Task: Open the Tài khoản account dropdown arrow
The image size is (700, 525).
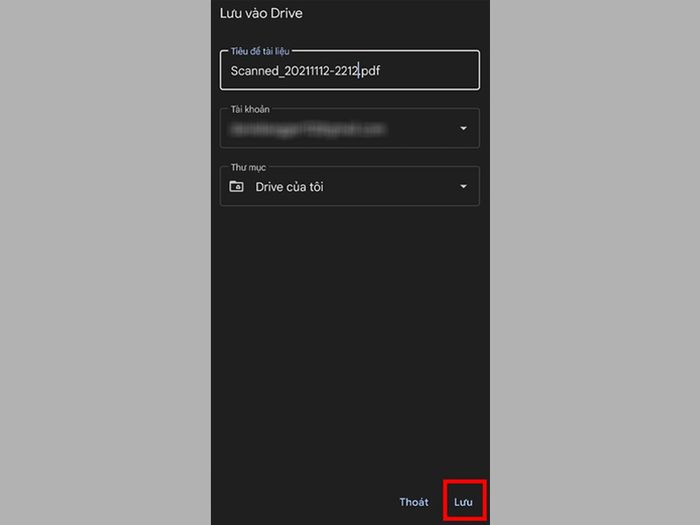Action: (463, 129)
